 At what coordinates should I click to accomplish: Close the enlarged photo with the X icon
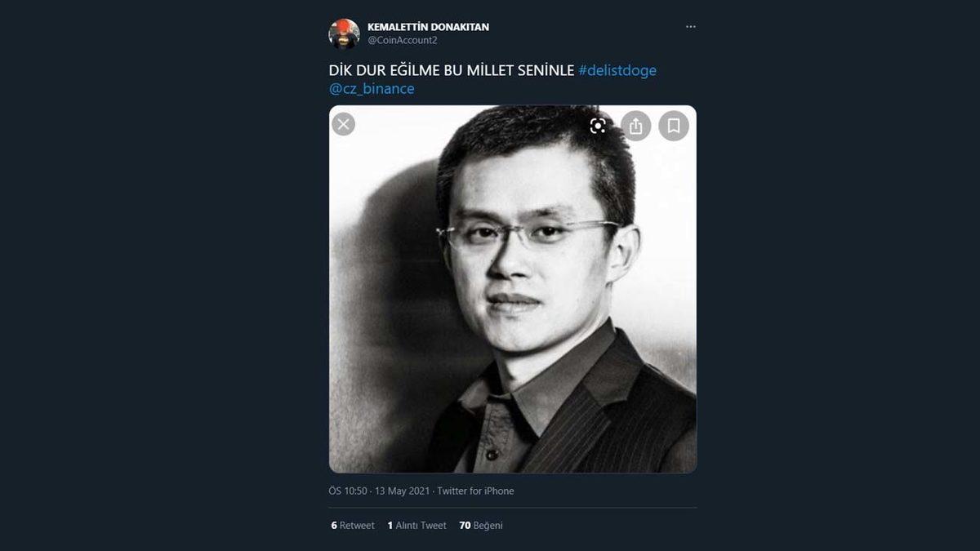coord(344,124)
